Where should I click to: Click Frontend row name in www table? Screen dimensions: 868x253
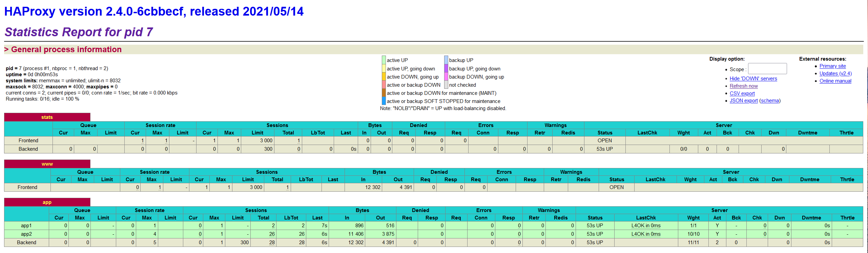(27, 187)
